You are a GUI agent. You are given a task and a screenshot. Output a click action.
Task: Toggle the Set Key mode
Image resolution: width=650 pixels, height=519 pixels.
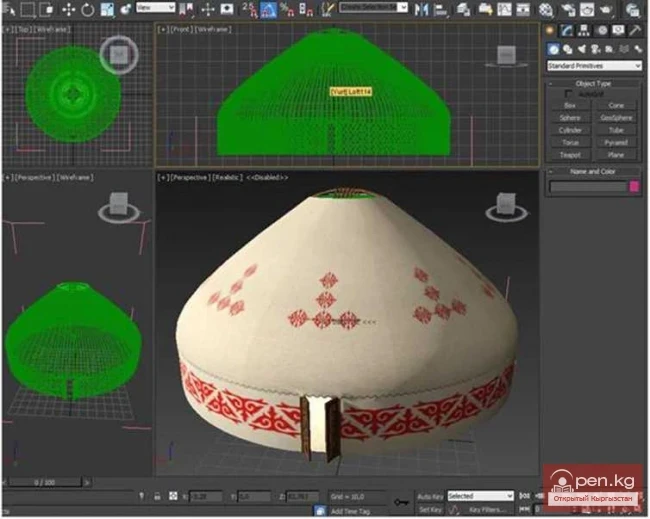pyautogui.click(x=429, y=509)
